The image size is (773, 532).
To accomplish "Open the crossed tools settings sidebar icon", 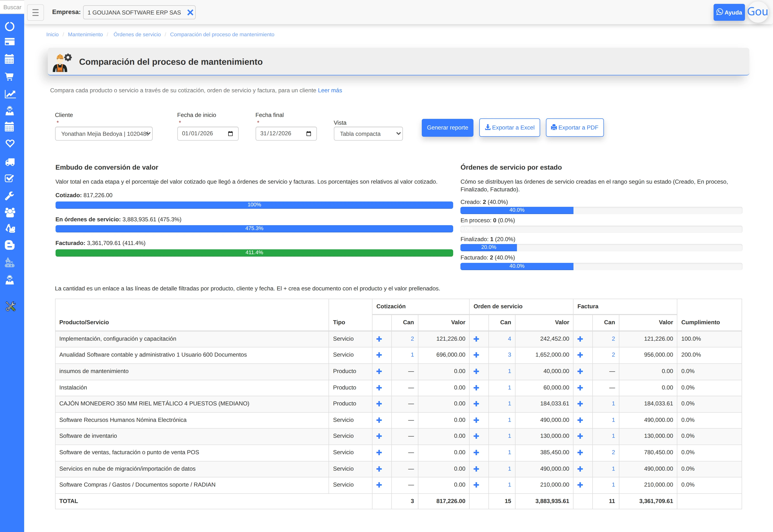I will [11, 306].
